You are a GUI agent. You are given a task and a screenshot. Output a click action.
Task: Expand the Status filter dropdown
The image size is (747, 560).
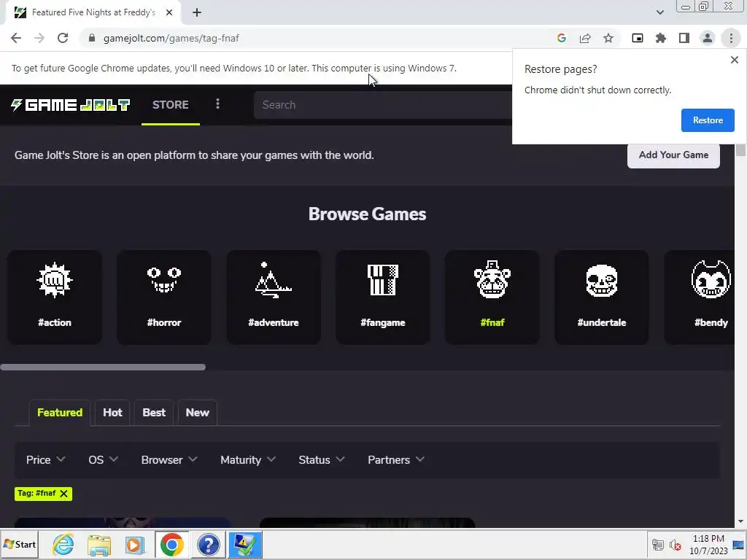coord(321,460)
